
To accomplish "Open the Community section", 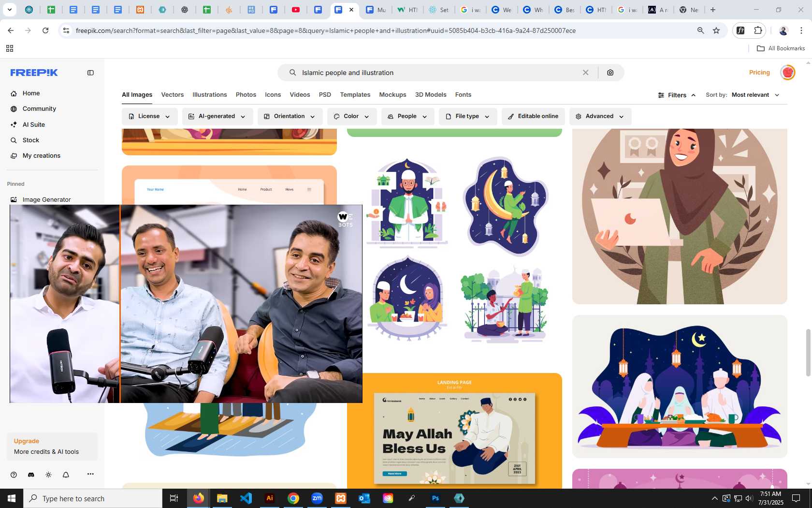I will pos(39,109).
